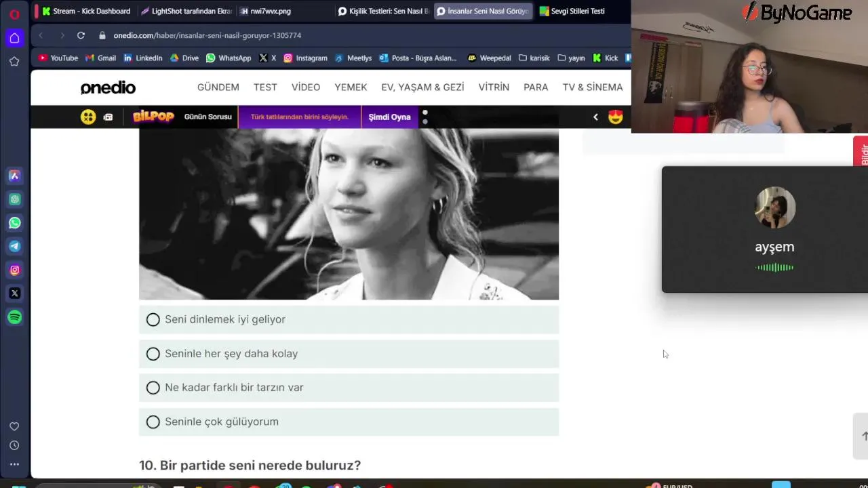Open the yayın bookmarks folder
868x488 pixels.
tap(571, 58)
